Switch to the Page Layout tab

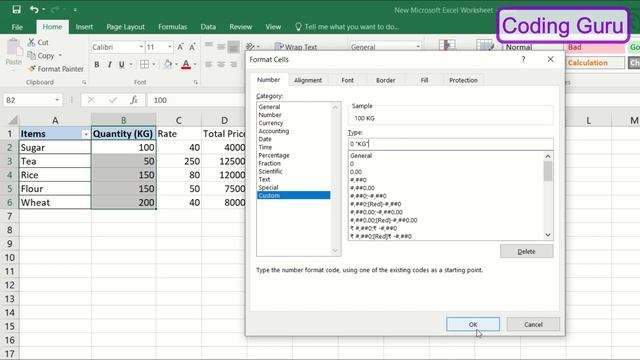[125, 27]
